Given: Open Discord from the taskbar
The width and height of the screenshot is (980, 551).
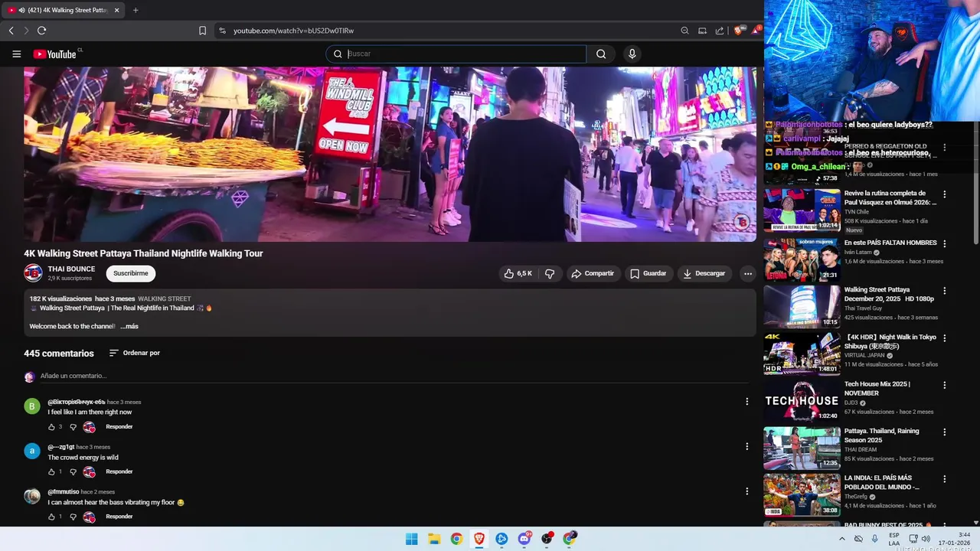Looking at the screenshot, I should pos(524,539).
